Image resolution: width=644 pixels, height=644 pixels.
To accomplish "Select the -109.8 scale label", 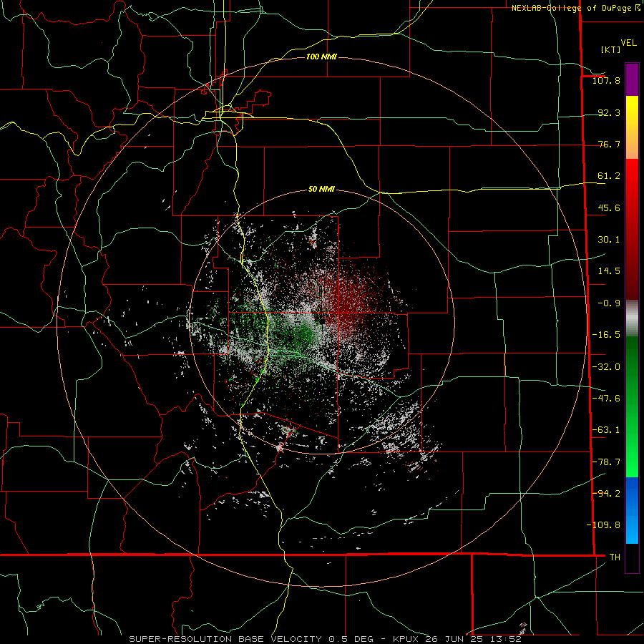I will pos(603,525).
